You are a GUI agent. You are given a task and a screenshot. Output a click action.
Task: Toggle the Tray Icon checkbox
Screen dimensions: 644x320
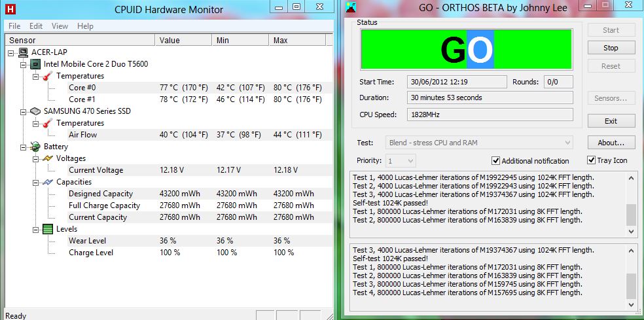[591, 160]
